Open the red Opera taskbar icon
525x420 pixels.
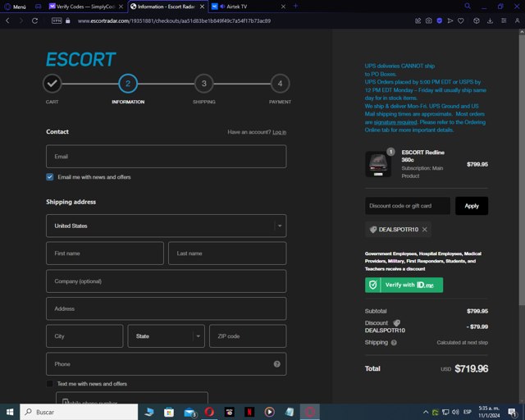click(210, 412)
